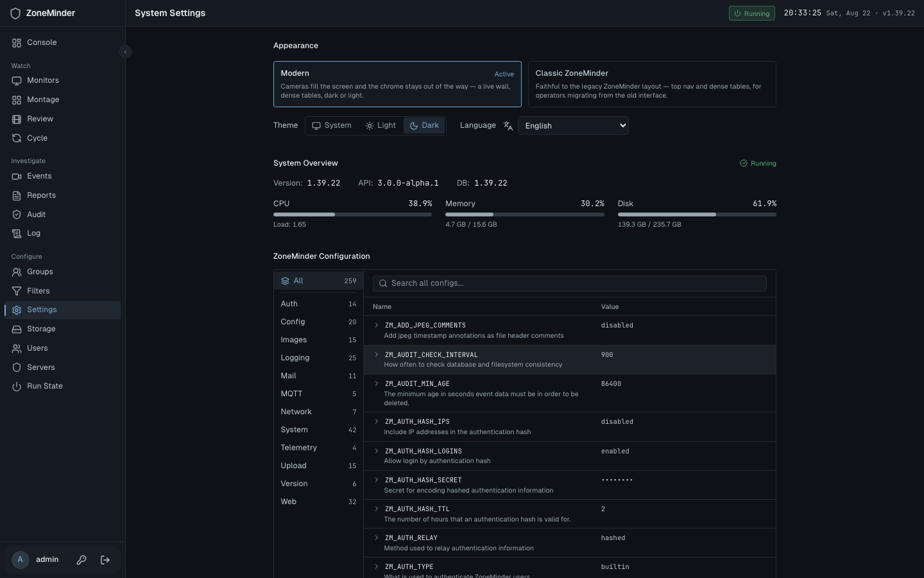The width and height of the screenshot is (924, 578).
Task: Click the Run State power icon
Action: pyautogui.click(x=17, y=386)
